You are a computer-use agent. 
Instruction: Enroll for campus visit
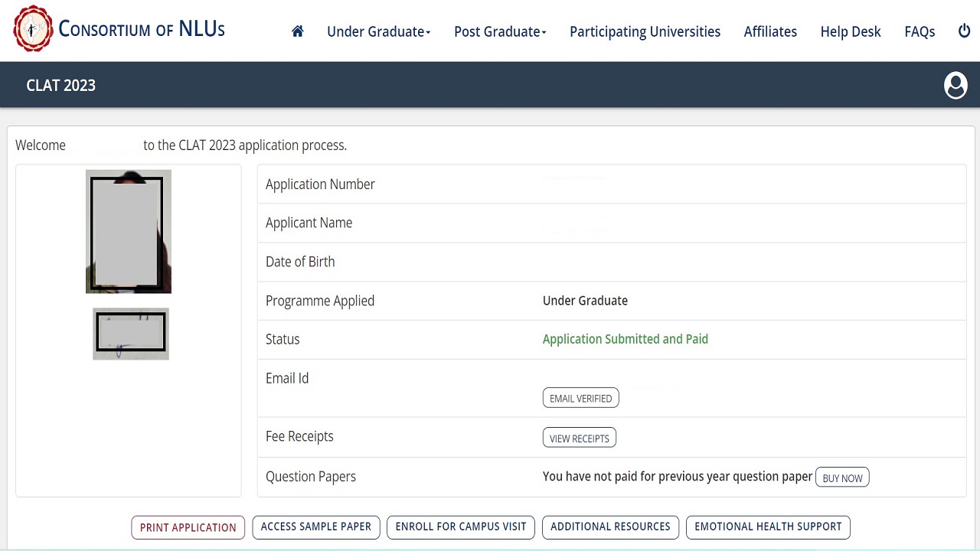461,527
